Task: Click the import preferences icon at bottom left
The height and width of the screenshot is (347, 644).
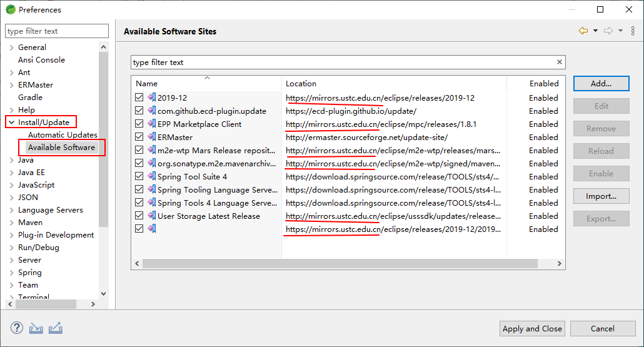Action: (36, 328)
